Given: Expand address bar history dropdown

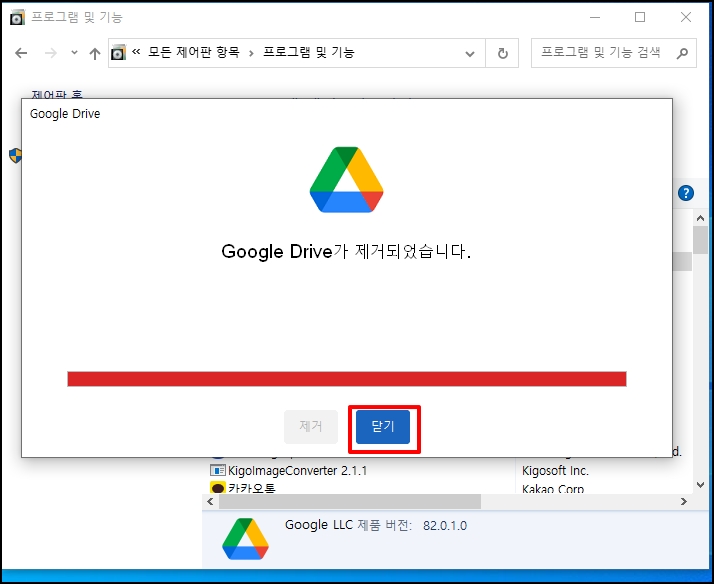Looking at the screenshot, I should point(470,54).
